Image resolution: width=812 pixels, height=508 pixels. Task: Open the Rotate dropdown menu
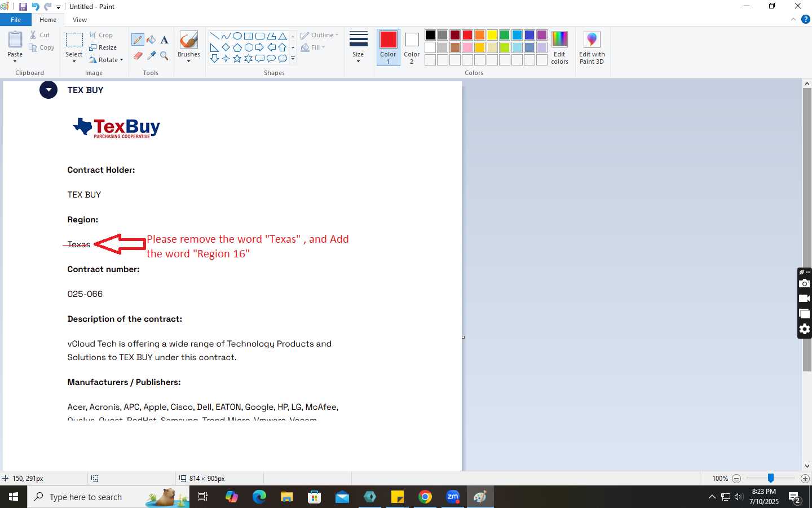106,60
